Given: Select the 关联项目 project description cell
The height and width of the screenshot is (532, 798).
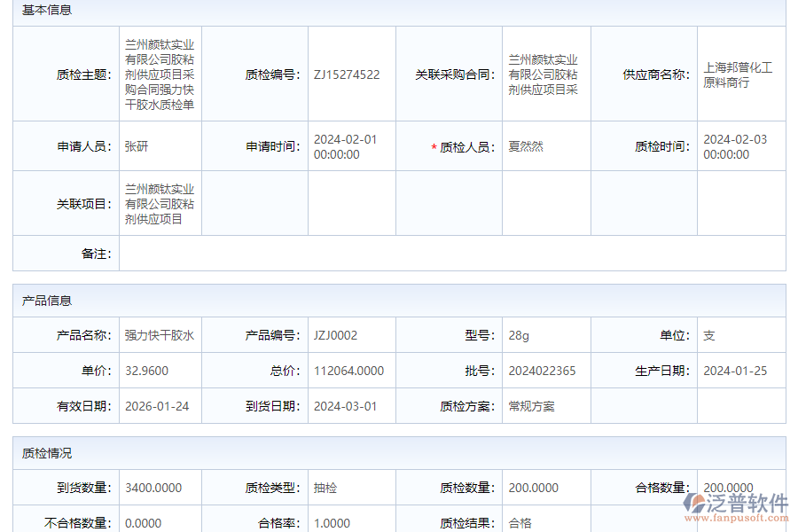Looking at the screenshot, I should point(160,202).
